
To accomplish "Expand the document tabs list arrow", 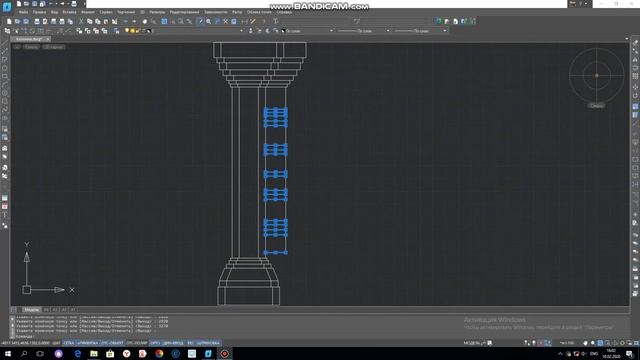I will coord(627,39).
